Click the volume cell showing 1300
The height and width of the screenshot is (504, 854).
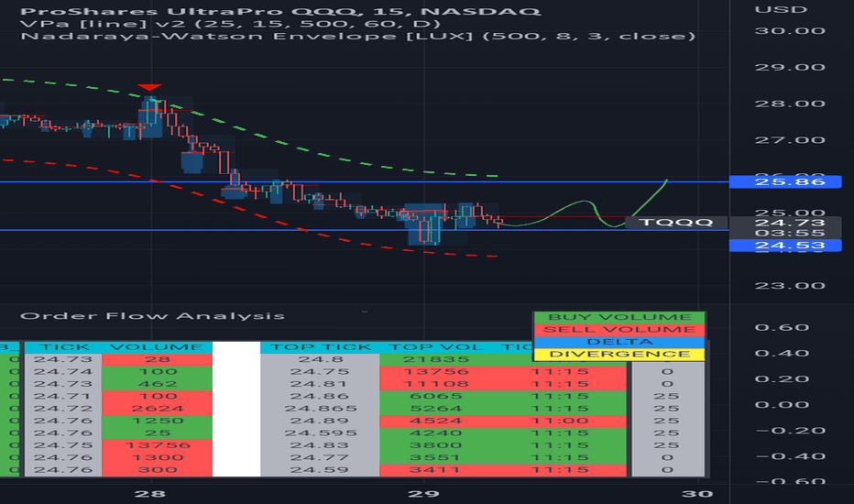[x=157, y=457]
